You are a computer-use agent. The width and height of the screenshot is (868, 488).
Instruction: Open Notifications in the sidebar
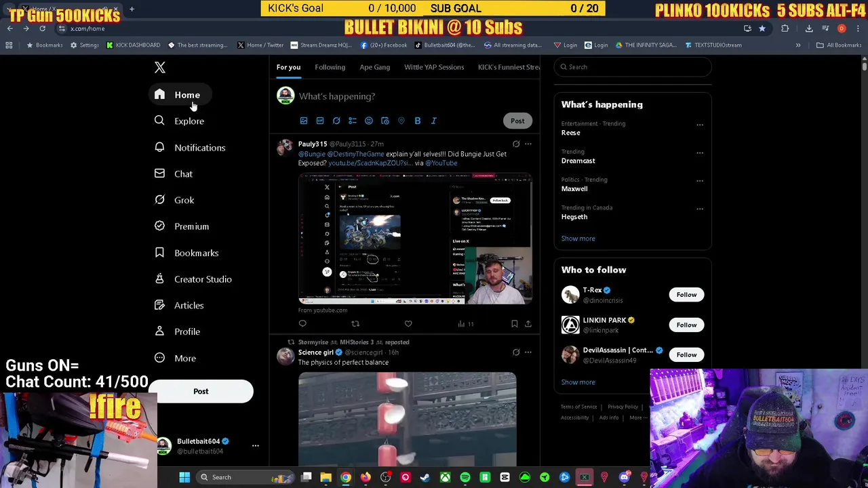click(190, 147)
